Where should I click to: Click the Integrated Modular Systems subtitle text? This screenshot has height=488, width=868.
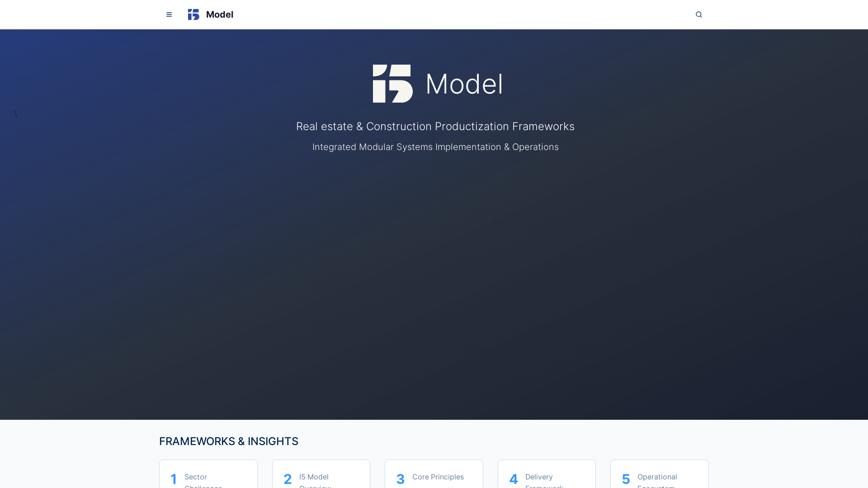(x=435, y=147)
